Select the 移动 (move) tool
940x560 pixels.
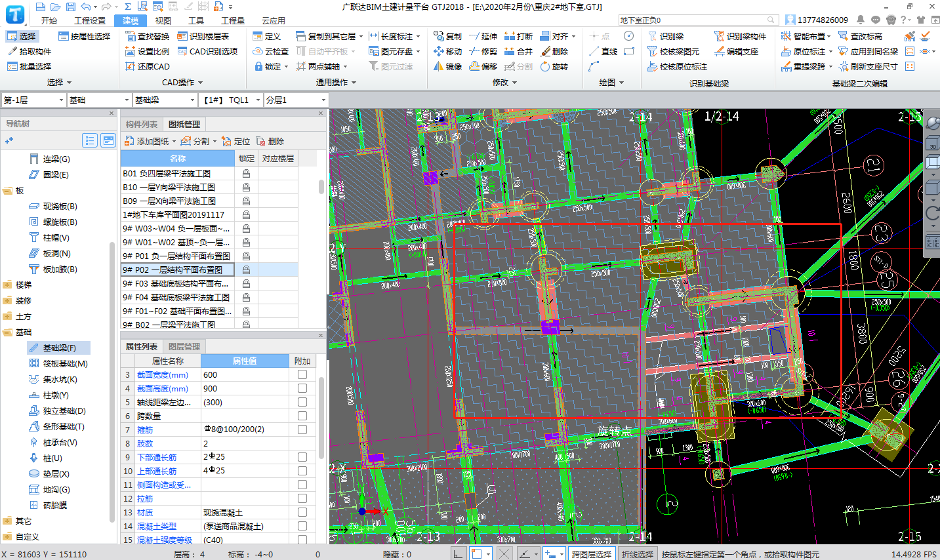tap(447, 51)
